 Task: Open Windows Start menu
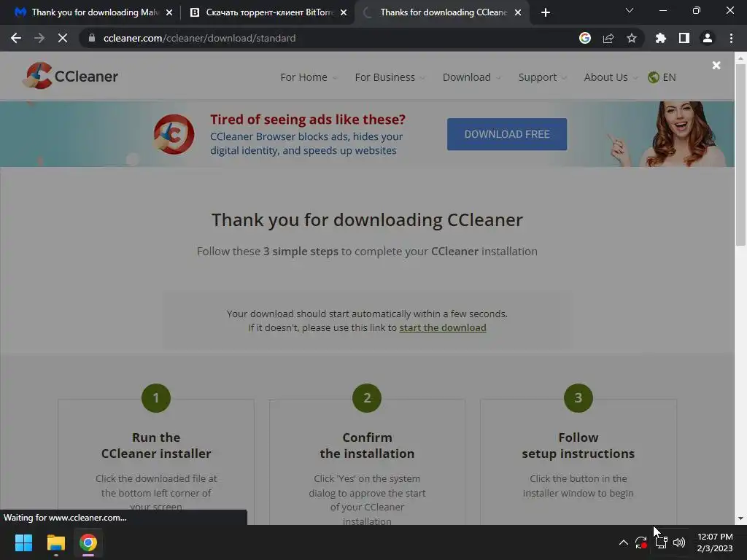pyautogui.click(x=23, y=542)
